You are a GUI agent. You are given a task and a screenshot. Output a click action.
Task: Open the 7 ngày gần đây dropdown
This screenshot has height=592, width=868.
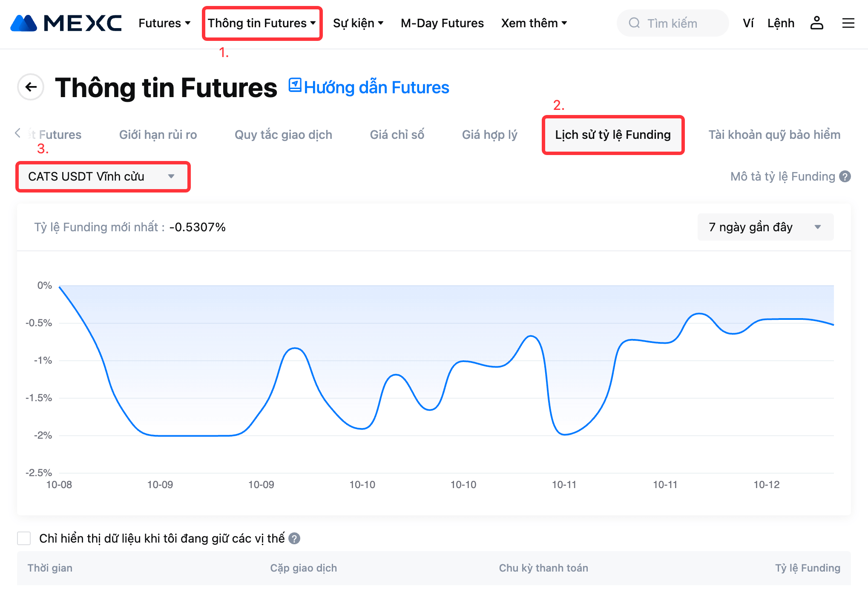pos(765,227)
